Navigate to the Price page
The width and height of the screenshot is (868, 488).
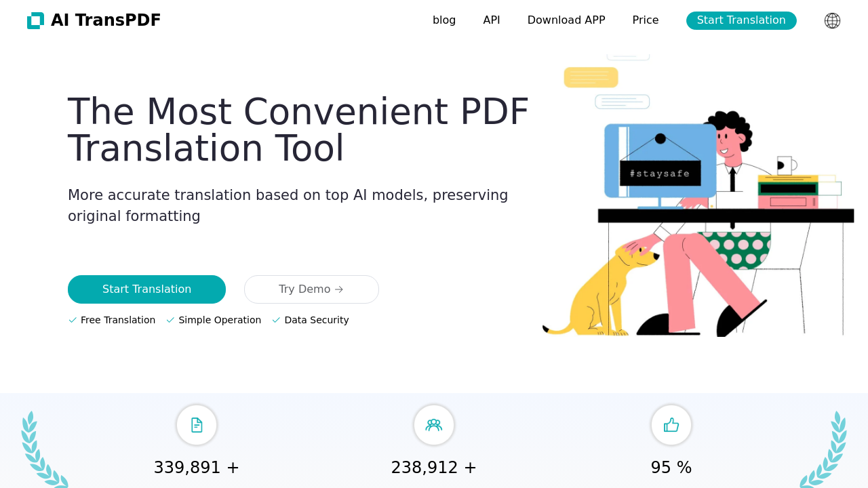(646, 20)
